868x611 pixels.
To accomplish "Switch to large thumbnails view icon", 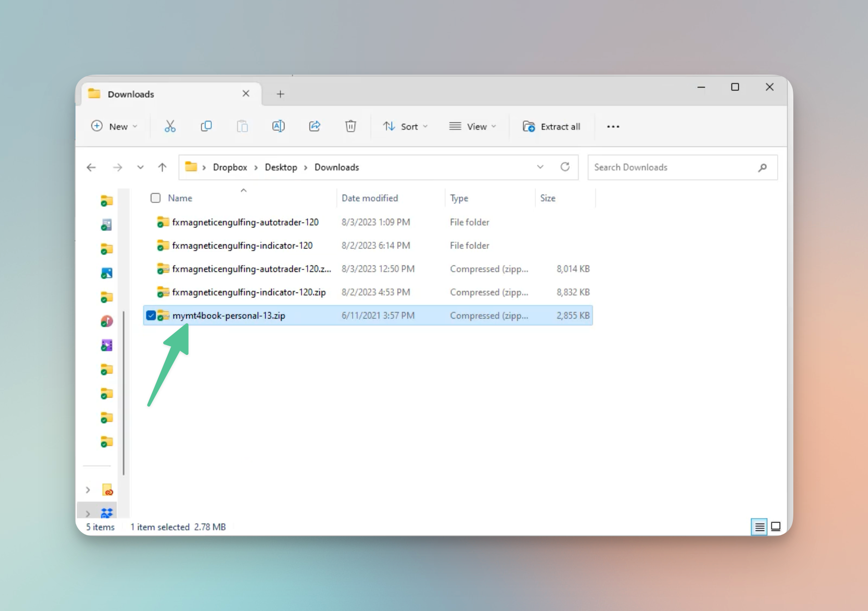I will [776, 527].
